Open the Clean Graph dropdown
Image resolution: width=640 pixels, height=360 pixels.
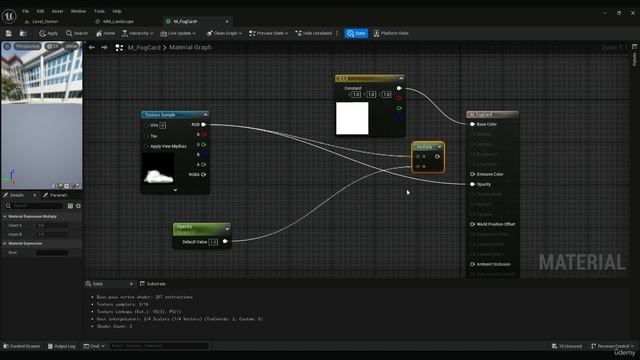click(224, 33)
